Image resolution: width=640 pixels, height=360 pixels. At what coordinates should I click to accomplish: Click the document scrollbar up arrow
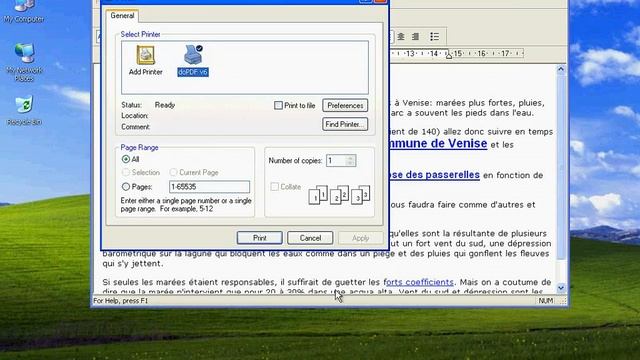click(x=561, y=69)
